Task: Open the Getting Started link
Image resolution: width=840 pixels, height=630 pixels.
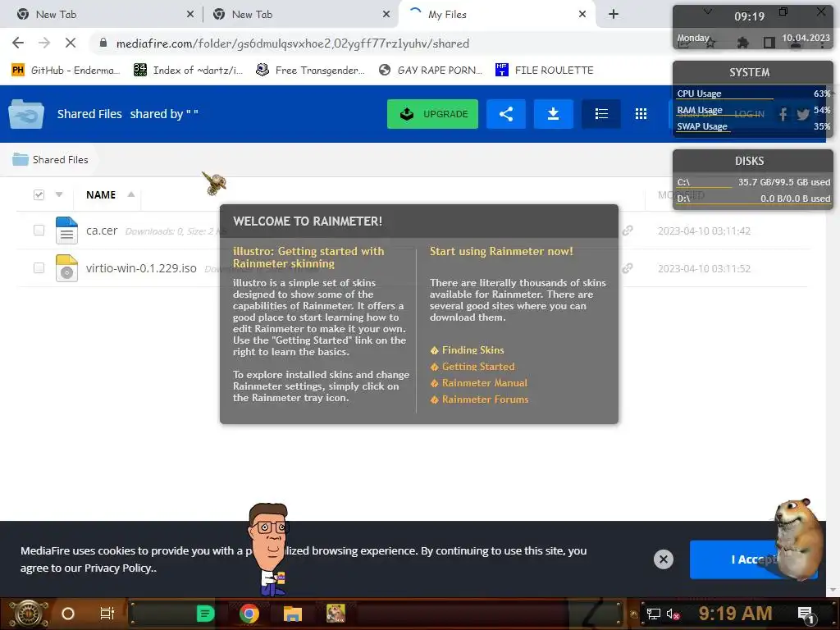Action: pyautogui.click(x=478, y=367)
